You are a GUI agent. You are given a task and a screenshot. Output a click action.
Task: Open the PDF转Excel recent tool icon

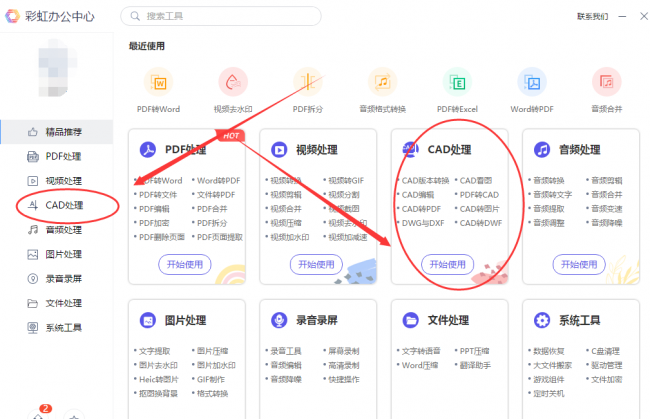tap(457, 82)
